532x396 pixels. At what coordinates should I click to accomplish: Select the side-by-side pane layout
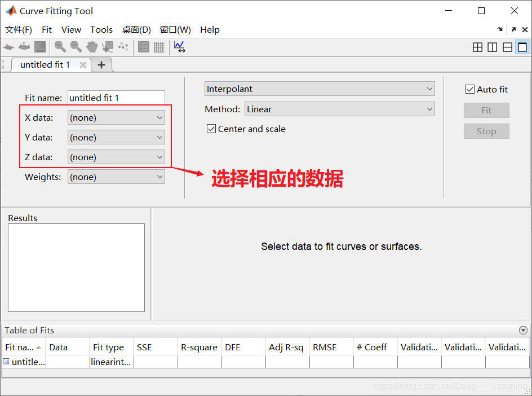pyautogui.click(x=493, y=47)
